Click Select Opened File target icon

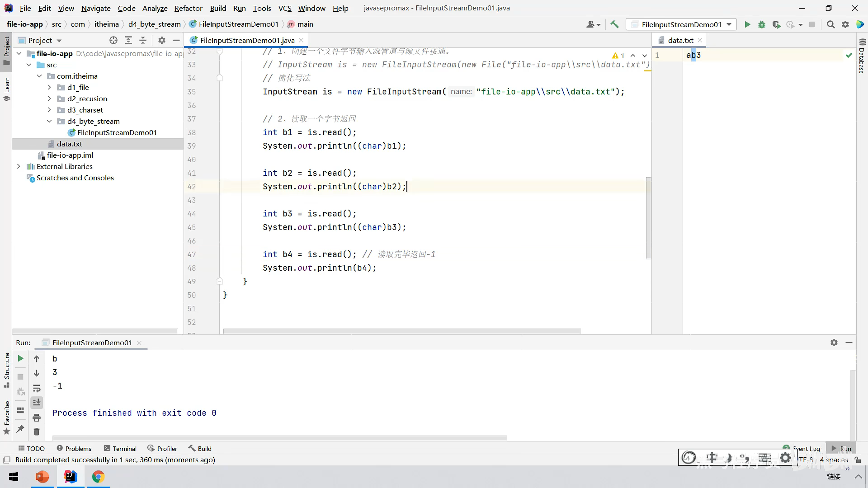(x=113, y=40)
